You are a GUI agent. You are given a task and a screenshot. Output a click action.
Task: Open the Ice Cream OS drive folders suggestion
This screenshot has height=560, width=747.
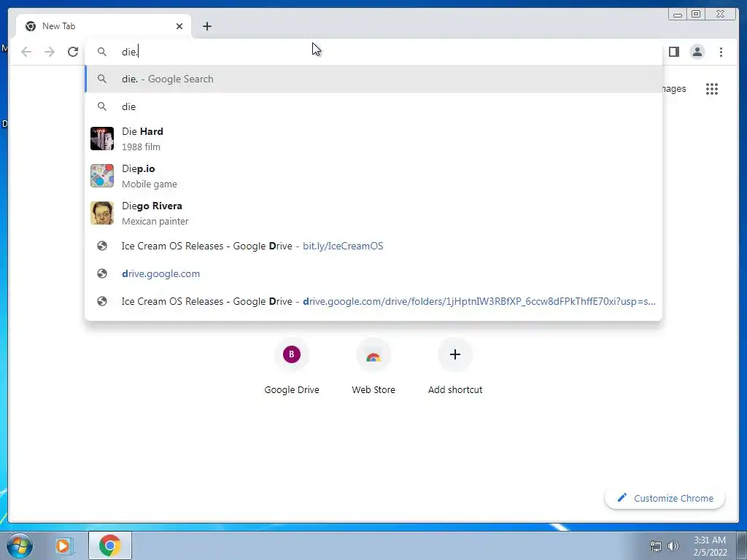pyautogui.click(x=373, y=301)
